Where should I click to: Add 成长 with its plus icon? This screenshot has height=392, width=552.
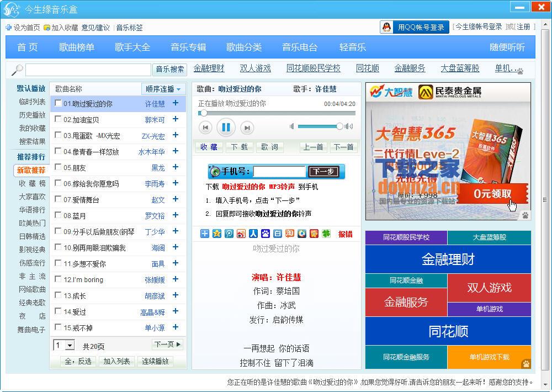point(176,295)
